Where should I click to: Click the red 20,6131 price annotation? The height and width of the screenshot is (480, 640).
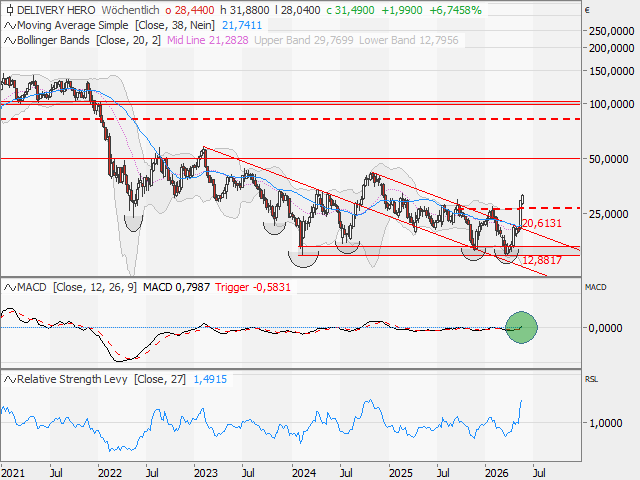pyautogui.click(x=542, y=223)
